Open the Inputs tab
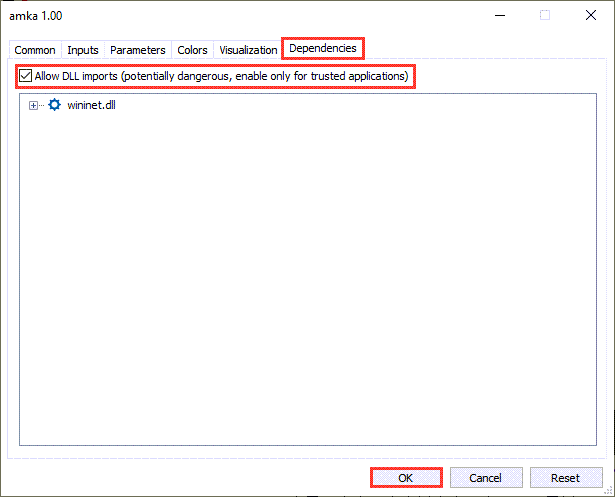Viewport: 615px width, 497px height. [83, 50]
